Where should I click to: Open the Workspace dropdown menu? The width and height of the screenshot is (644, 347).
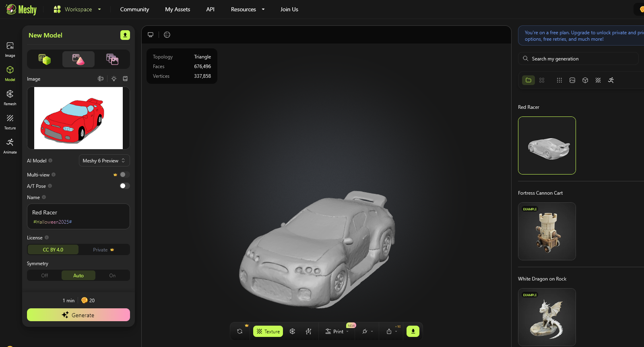(x=77, y=9)
